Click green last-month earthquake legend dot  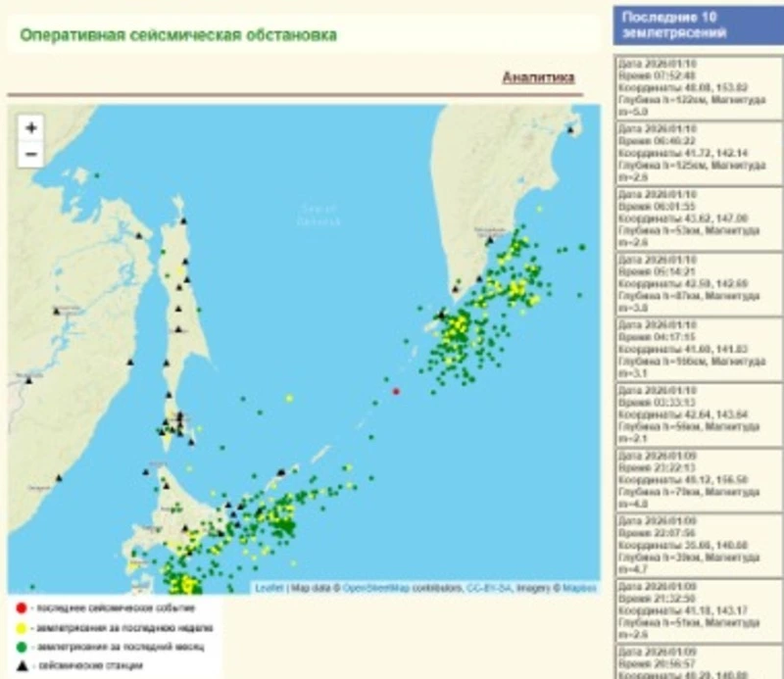[21, 646]
